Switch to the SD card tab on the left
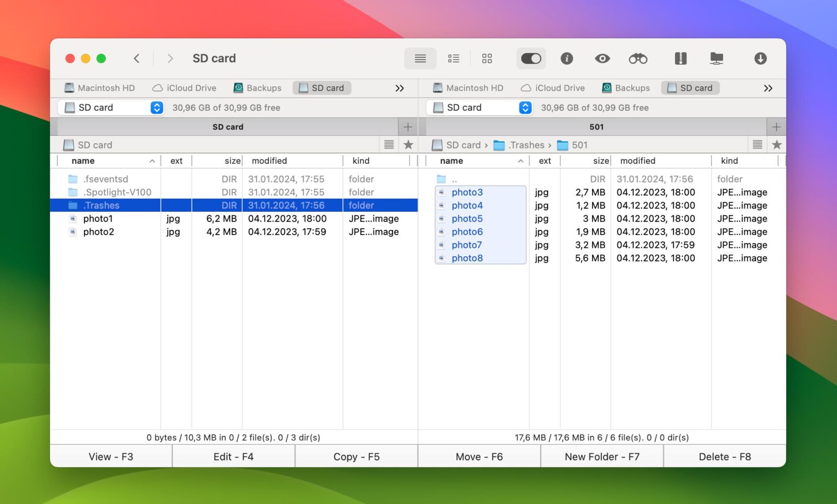This screenshot has height=504, width=837. pyautogui.click(x=322, y=88)
